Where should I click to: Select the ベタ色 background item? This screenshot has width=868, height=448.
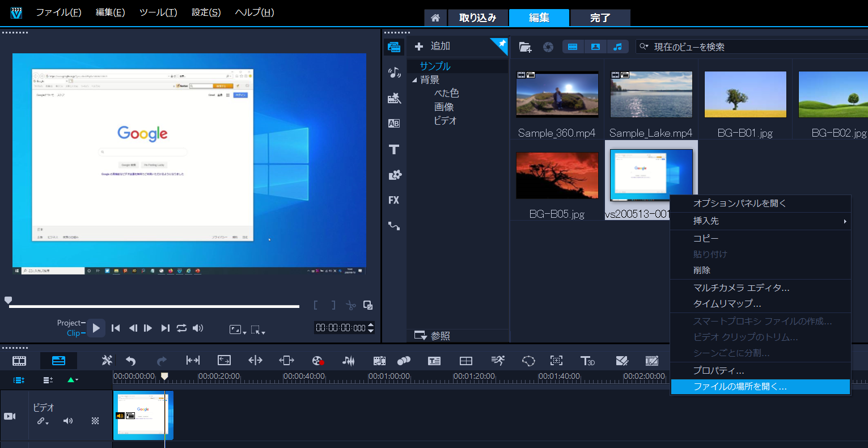pyautogui.click(x=446, y=93)
